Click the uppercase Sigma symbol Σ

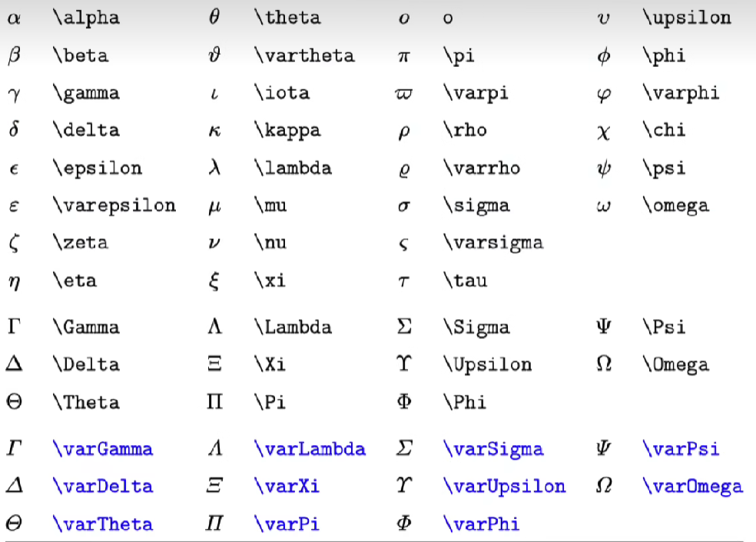pyautogui.click(x=404, y=327)
